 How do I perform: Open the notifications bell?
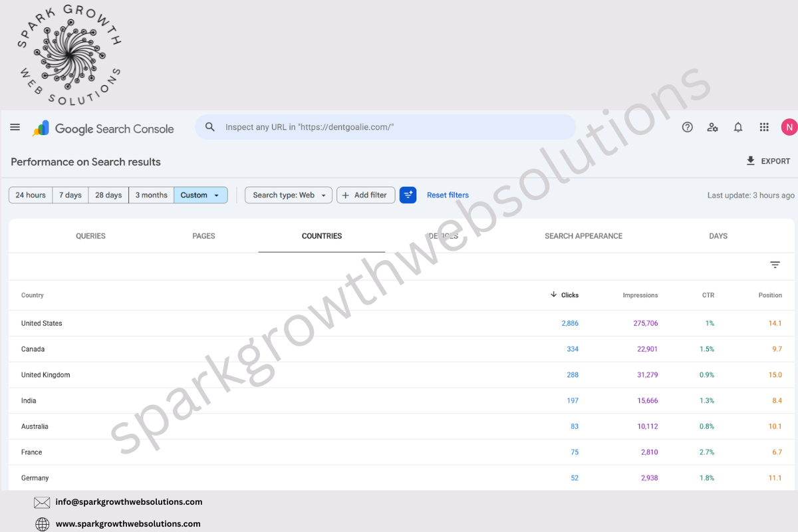738,127
